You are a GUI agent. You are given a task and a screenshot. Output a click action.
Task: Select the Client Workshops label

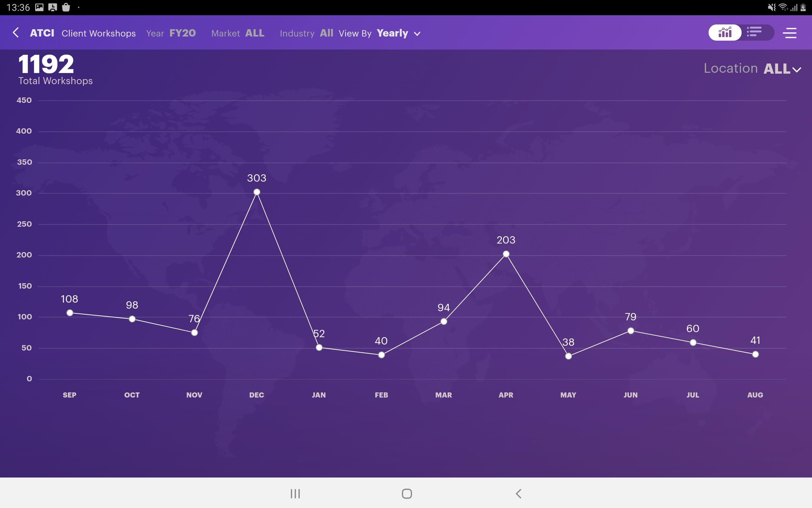coord(99,33)
